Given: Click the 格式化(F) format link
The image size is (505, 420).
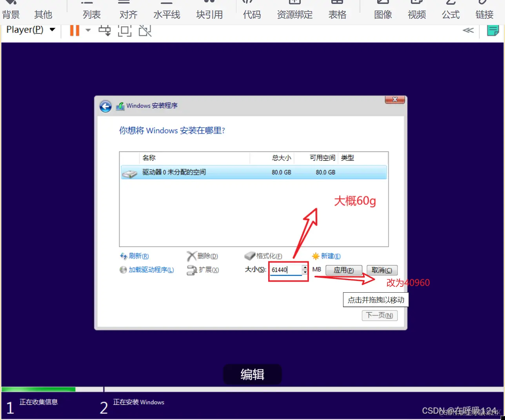Looking at the screenshot, I should [x=263, y=256].
